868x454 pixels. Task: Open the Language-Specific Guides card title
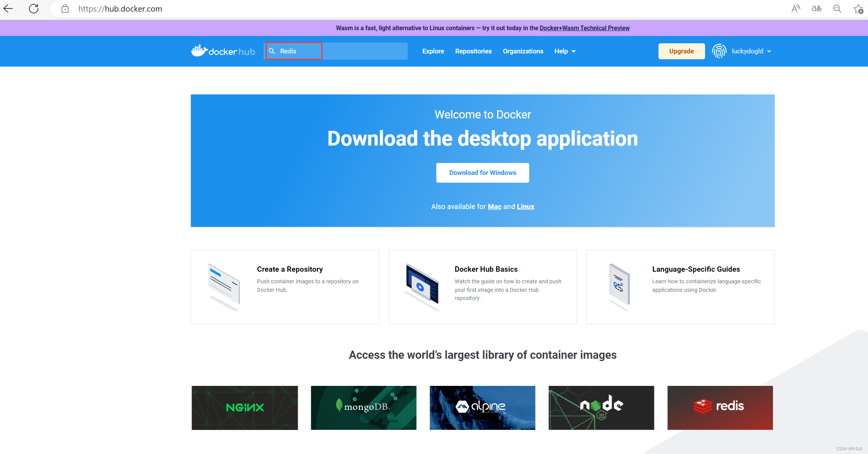(696, 269)
